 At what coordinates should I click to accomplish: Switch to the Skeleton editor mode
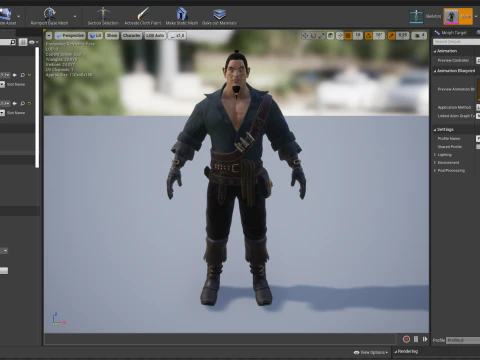pyautogui.click(x=425, y=16)
